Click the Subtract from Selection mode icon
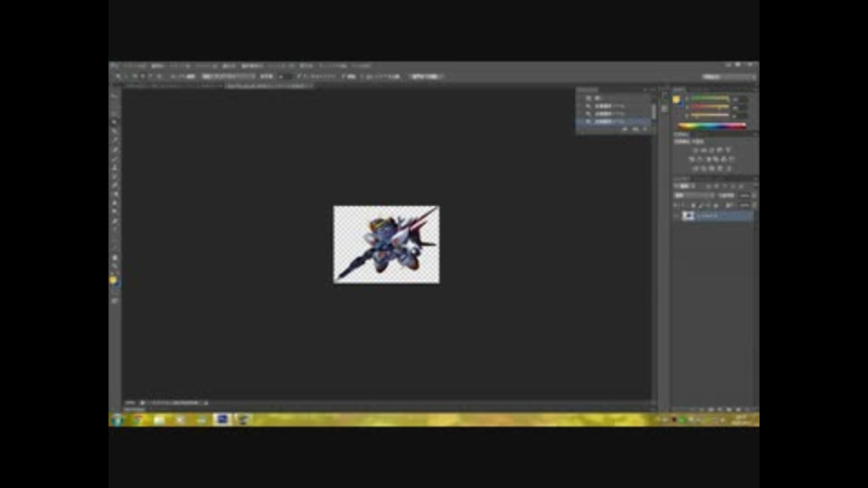This screenshot has height=488, width=868. 151,76
